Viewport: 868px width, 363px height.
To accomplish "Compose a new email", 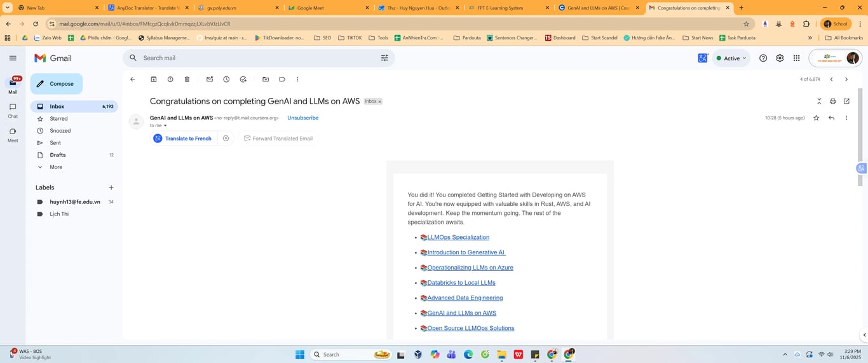I will point(56,84).
